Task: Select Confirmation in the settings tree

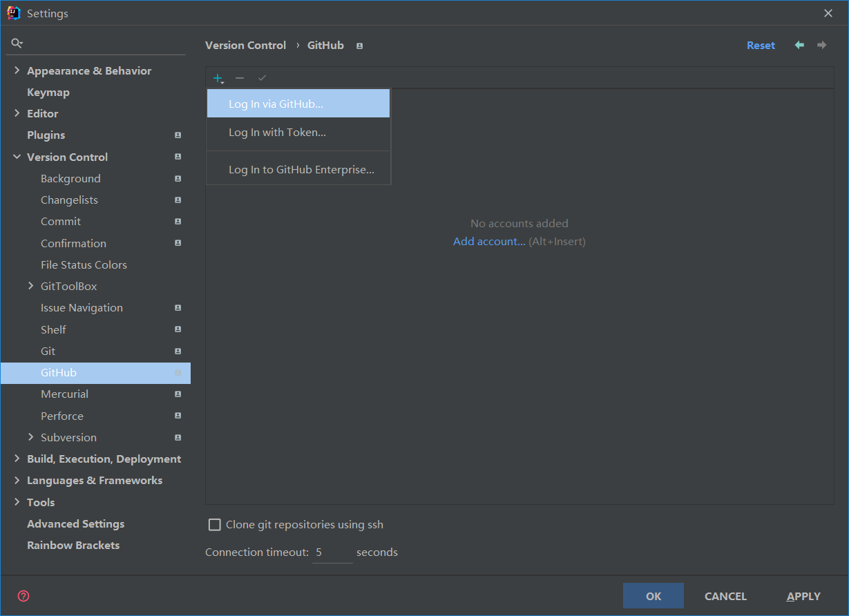Action: pos(73,243)
